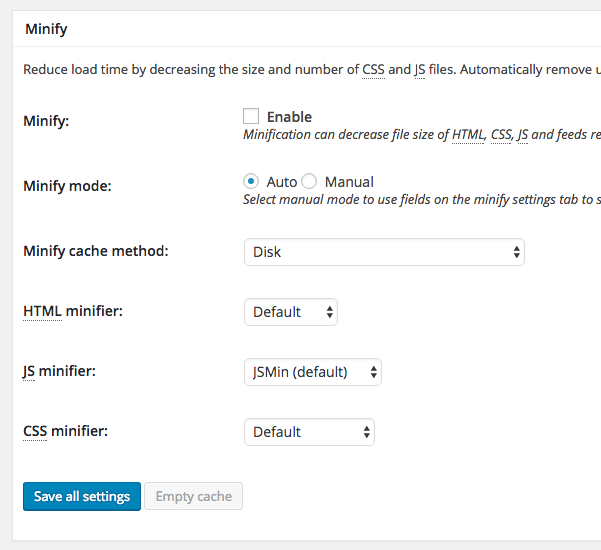Expand the CSS minifier dropdown
This screenshot has width=601, height=550.
point(310,432)
